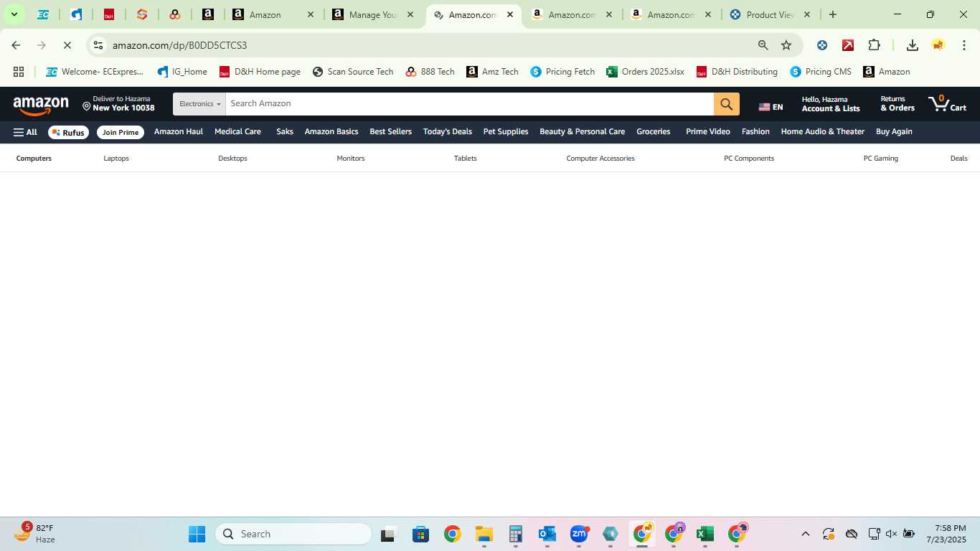Go to Prime Video
This screenshot has width=980, height=551.
(707, 132)
